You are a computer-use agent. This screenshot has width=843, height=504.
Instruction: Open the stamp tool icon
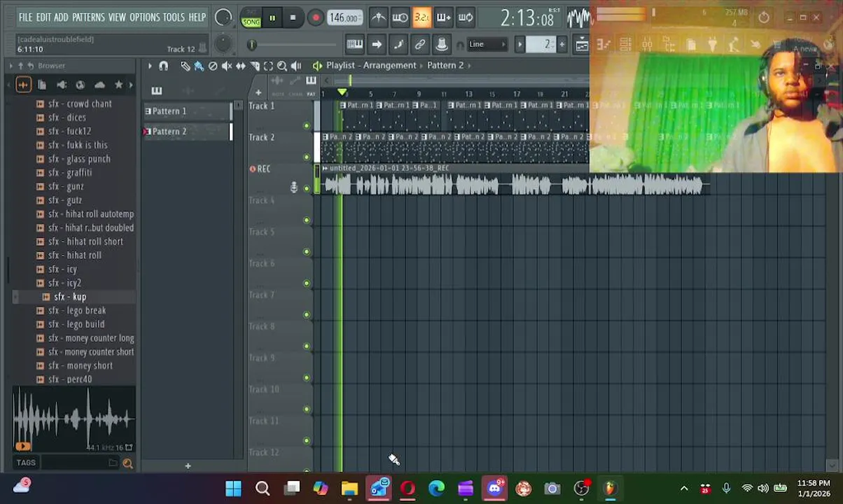coord(442,45)
